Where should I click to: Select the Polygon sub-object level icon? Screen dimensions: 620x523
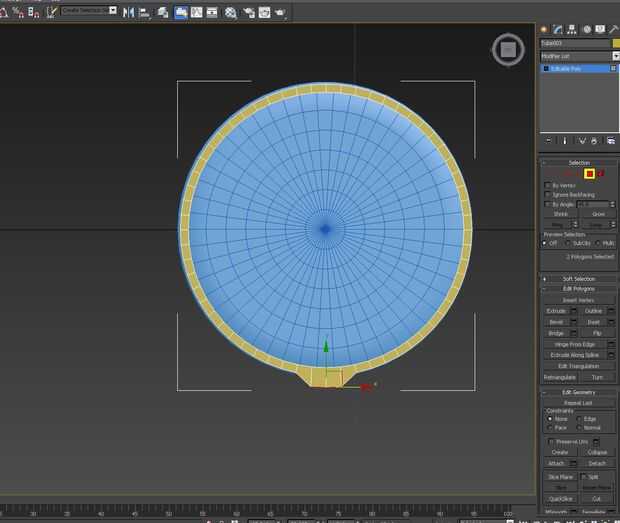click(x=590, y=174)
